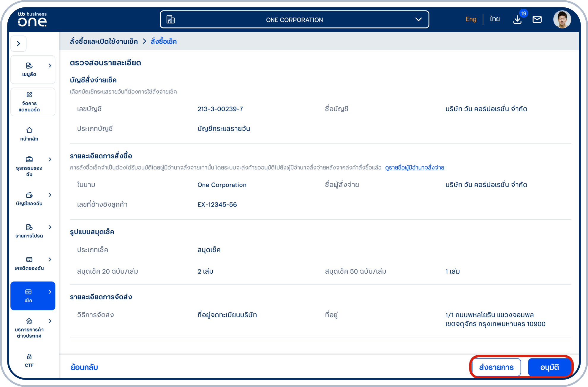Viewport: 588px width, 387px height.
Task: Click the ttb business one logo
Action: (x=32, y=20)
